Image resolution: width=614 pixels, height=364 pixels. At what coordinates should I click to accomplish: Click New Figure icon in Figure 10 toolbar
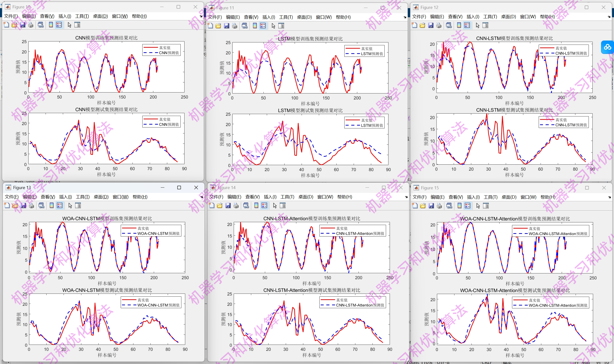6,25
